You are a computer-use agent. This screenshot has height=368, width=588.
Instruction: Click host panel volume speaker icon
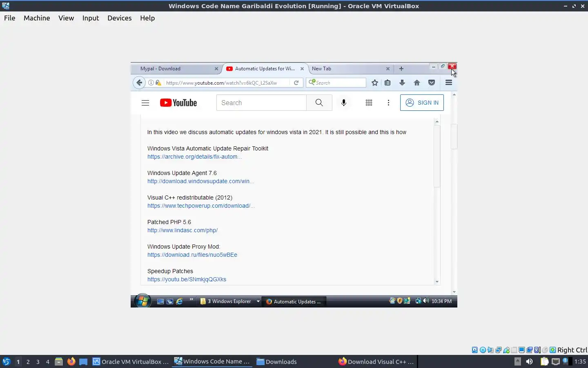(529, 361)
